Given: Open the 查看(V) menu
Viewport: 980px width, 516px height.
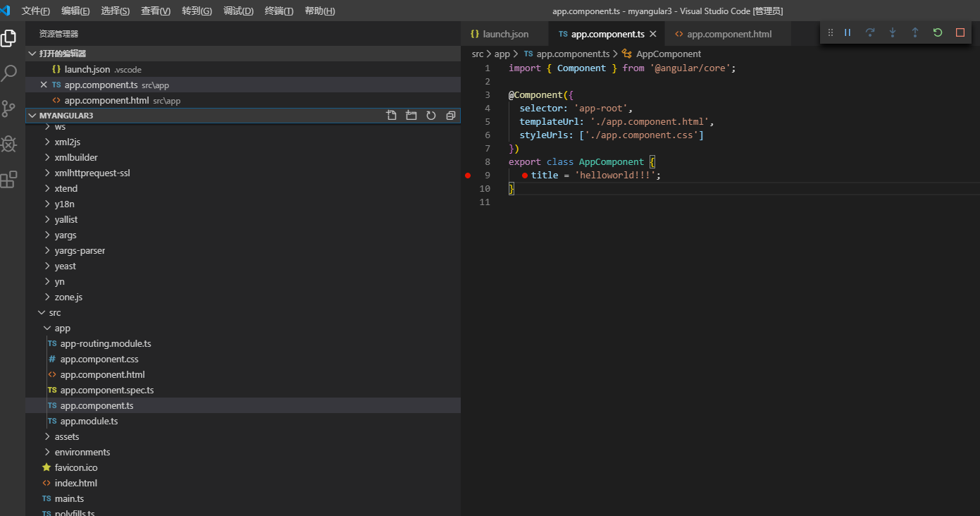Looking at the screenshot, I should point(156,11).
